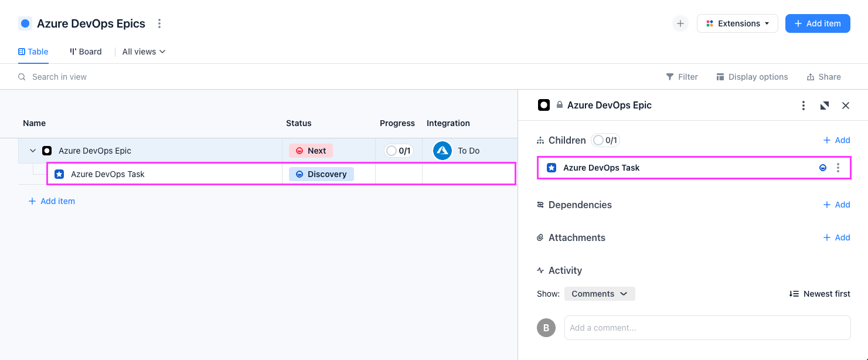
Task: Click the search magnifier icon
Action: (22, 77)
